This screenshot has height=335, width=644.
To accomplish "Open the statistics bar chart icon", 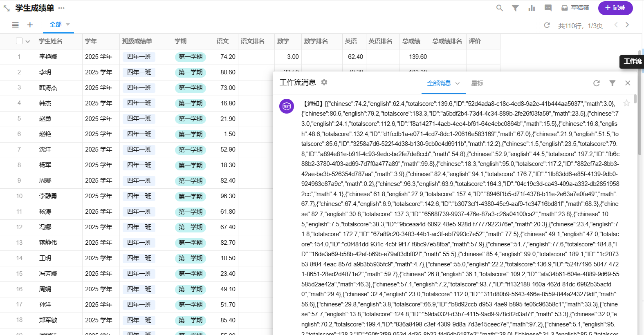I will [x=532, y=8].
